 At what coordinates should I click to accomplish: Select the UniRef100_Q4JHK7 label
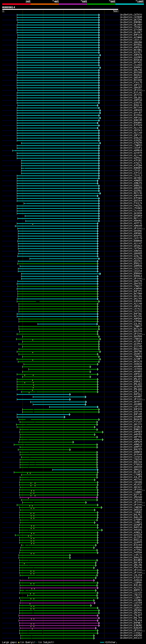point(131,32)
